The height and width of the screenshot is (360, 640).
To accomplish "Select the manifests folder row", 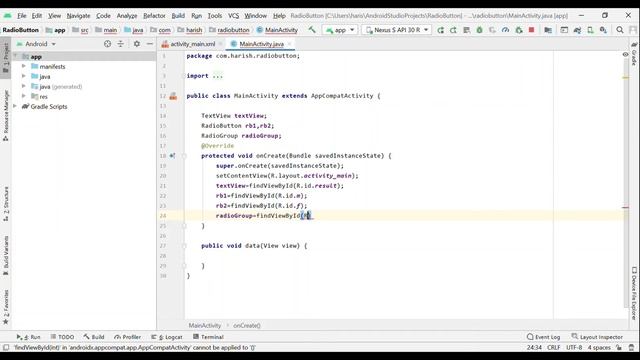I will pyautogui.click(x=84, y=66).
